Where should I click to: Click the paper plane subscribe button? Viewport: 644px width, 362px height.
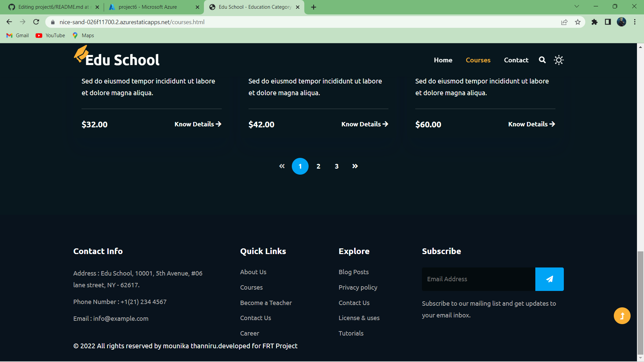(x=549, y=279)
